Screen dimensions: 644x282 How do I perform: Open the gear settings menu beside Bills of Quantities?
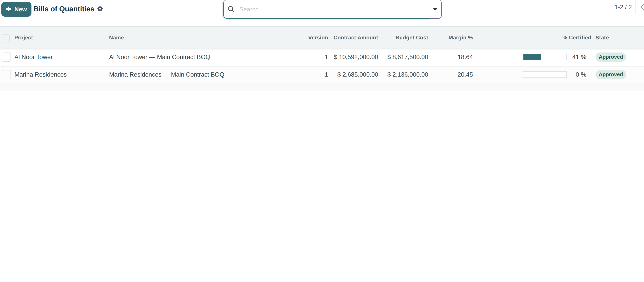pyautogui.click(x=100, y=9)
